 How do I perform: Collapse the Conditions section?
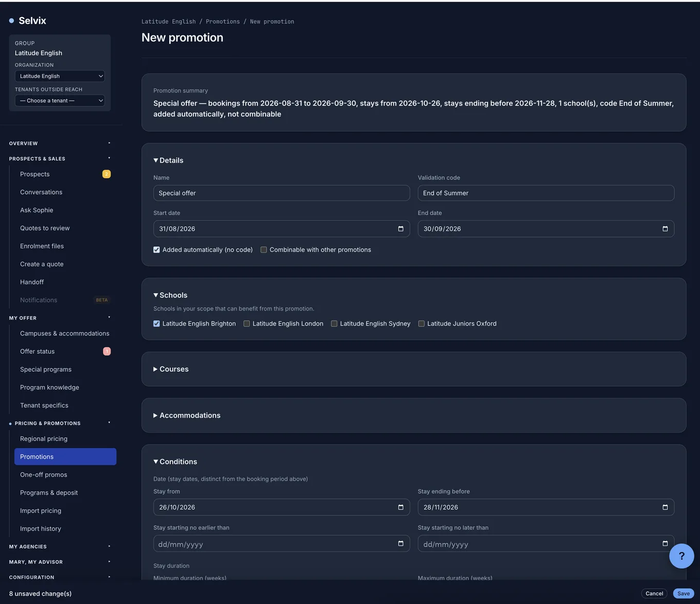[x=175, y=462]
